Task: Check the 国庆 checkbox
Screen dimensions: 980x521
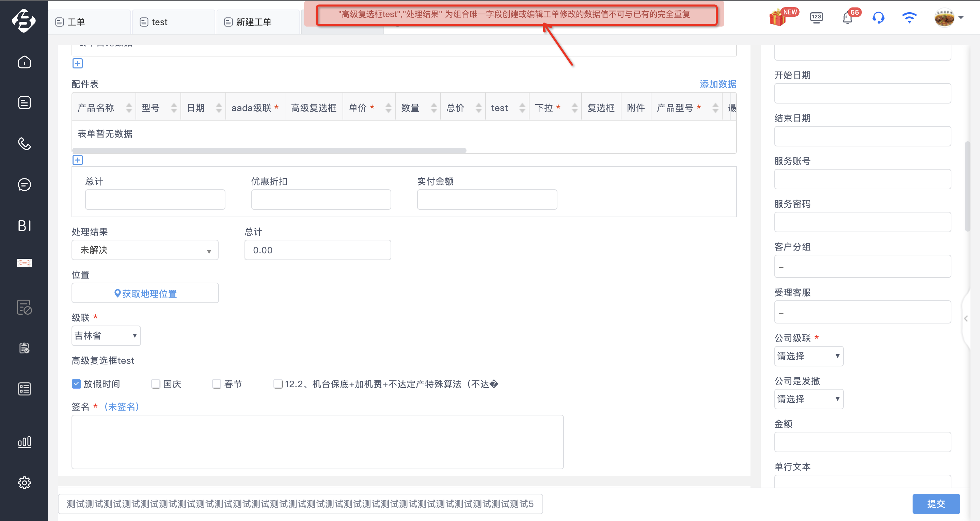Action: coord(156,384)
